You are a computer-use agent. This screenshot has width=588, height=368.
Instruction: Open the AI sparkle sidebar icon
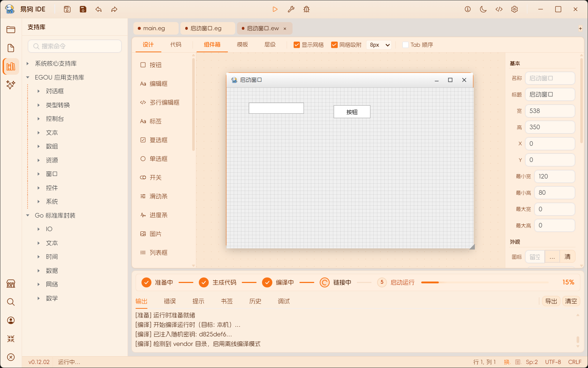[x=11, y=85]
